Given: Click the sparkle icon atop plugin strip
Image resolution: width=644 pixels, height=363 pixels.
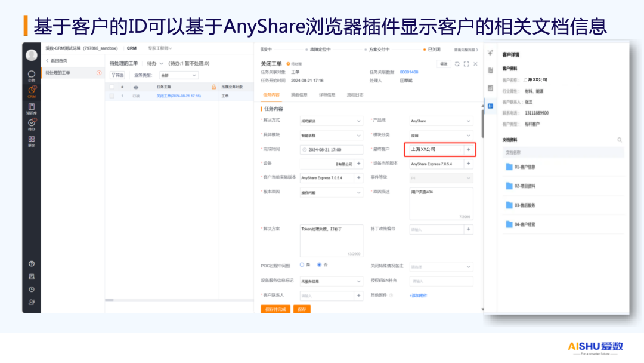Looking at the screenshot, I should point(490,53).
